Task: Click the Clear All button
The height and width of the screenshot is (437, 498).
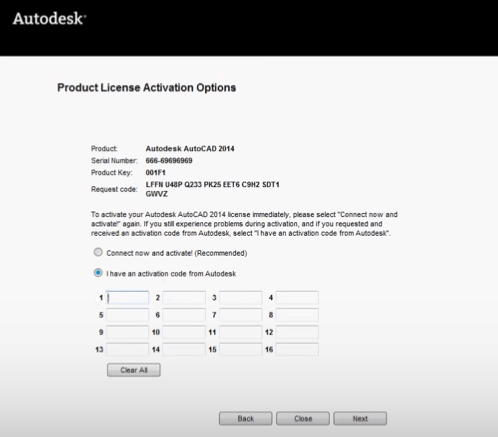Action: (134, 370)
